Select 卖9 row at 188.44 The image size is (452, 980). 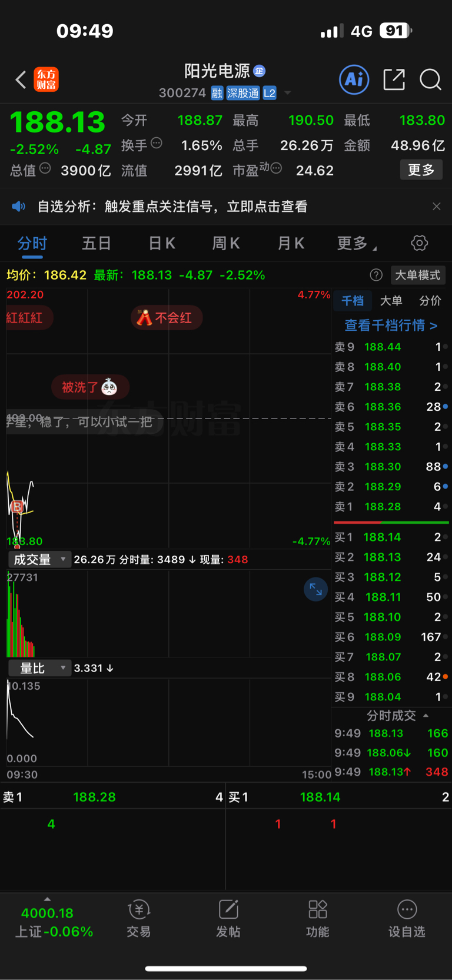391,347
